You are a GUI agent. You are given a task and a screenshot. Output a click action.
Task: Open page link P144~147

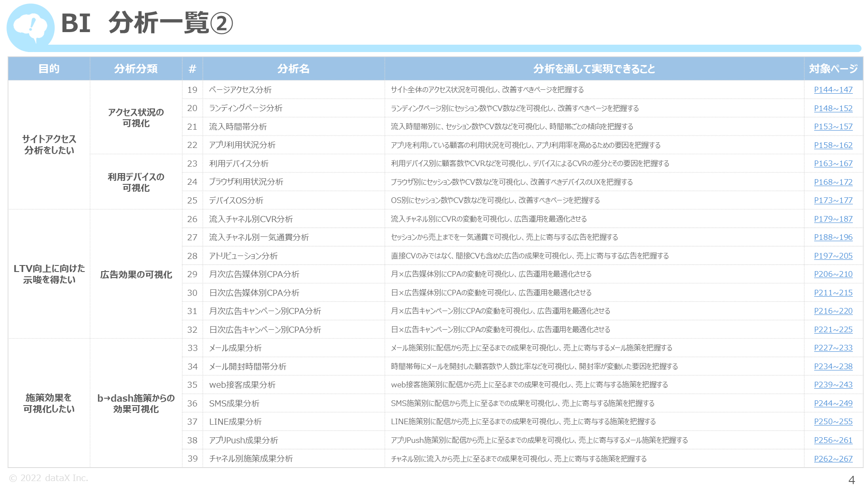coord(833,90)
